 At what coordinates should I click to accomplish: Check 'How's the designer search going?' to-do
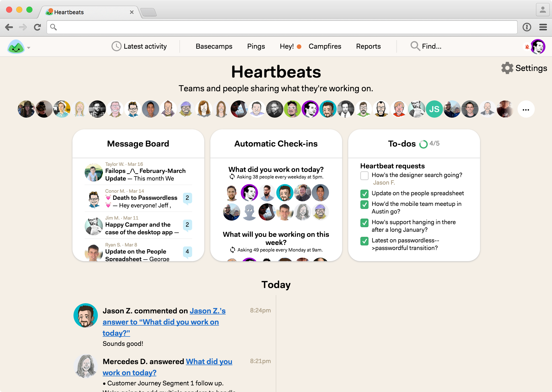pyautogui.click(x=364, y=175)
